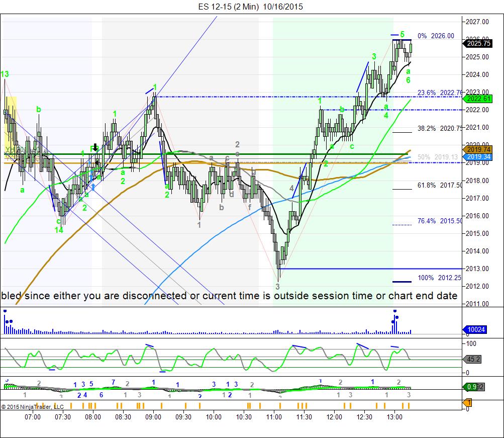Click the 100 level label on oscillator axis
The image size is (504, 438).
(471, 344)
